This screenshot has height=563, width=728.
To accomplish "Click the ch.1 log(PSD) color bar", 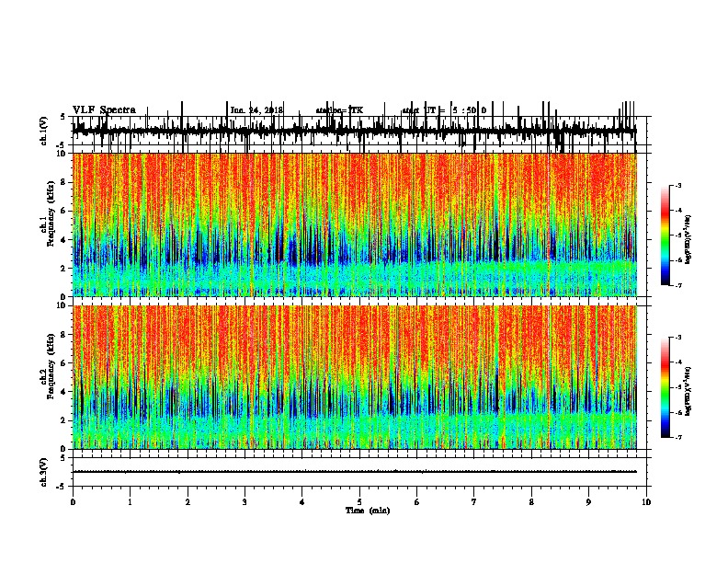I will point(665,236).
